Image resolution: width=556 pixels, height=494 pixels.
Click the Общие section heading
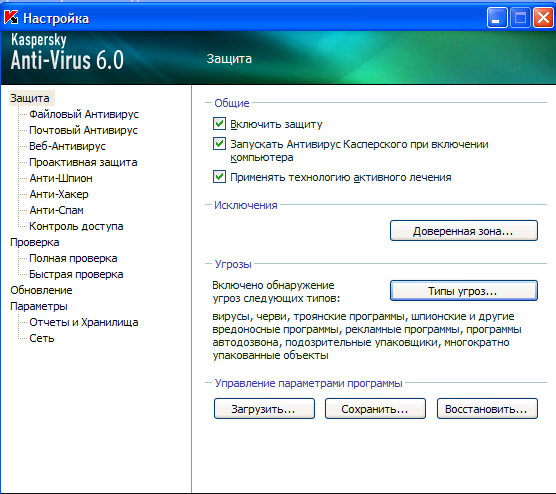coord(232,103)
